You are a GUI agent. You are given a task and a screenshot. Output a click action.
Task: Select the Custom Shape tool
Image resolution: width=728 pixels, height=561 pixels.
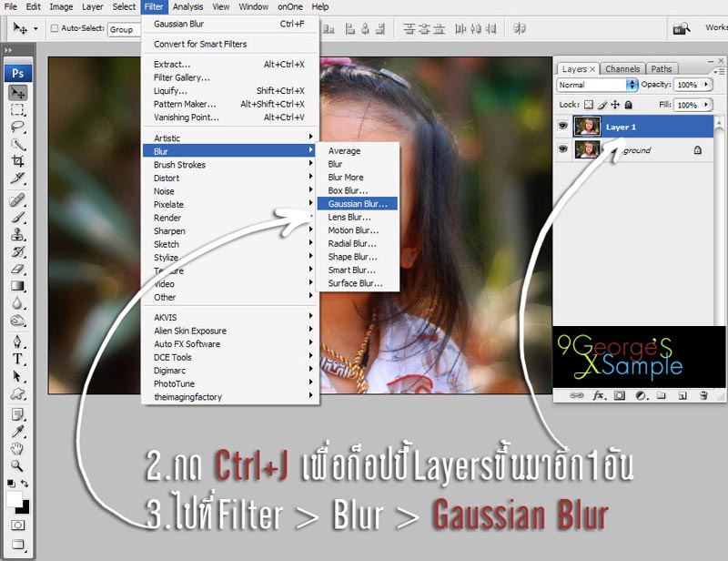tap(17, 393)
